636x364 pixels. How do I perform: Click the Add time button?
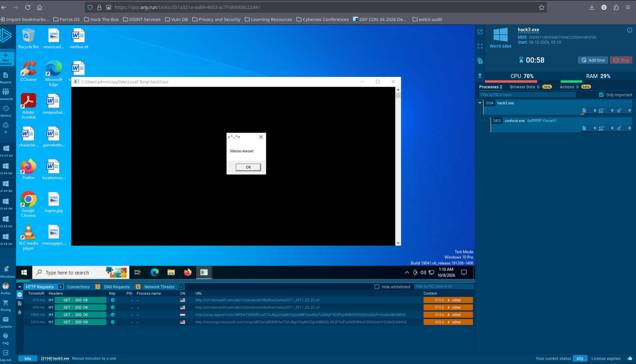(593, 60)
